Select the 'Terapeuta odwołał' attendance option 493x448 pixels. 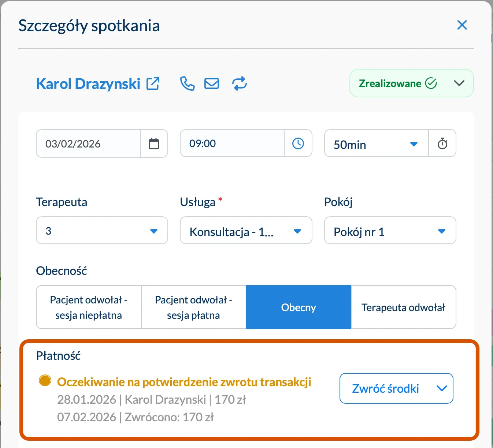click(403, 307)
